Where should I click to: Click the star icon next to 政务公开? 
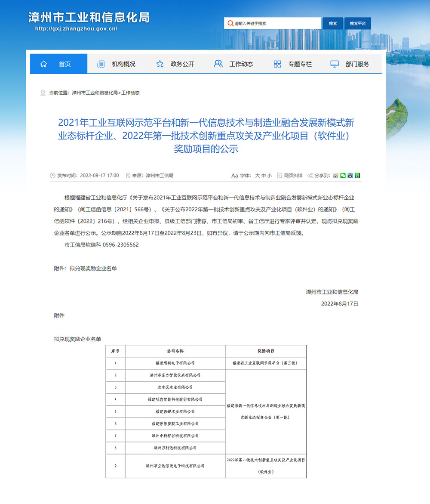(x=160, y=63)
